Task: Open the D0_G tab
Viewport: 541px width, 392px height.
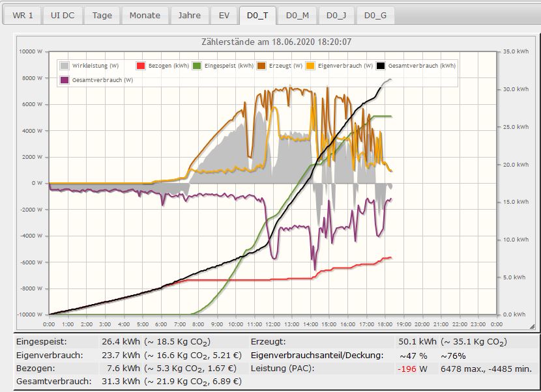Action: pos(375,16)
